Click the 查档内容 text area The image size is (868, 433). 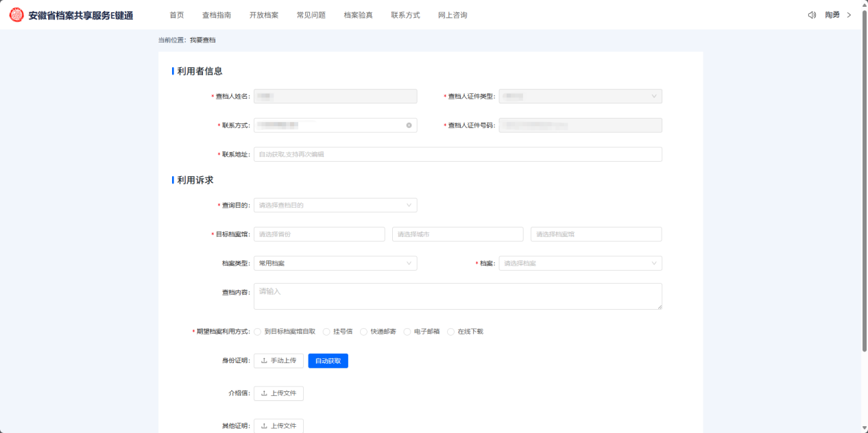pyautogui.click(x=458, y=296)
